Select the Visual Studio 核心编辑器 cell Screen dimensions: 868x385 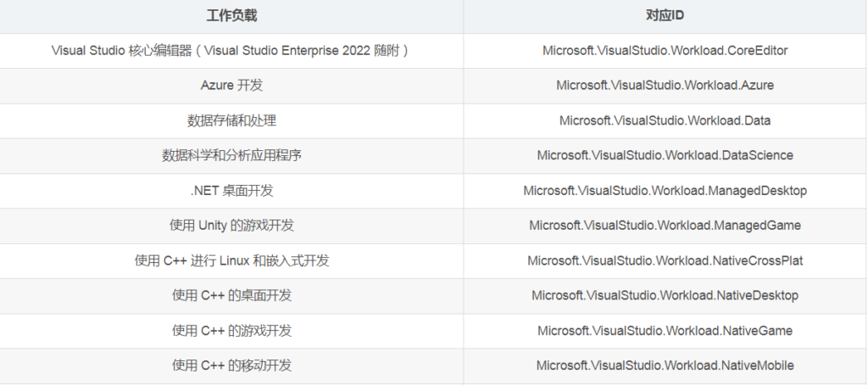coord(231,51)
